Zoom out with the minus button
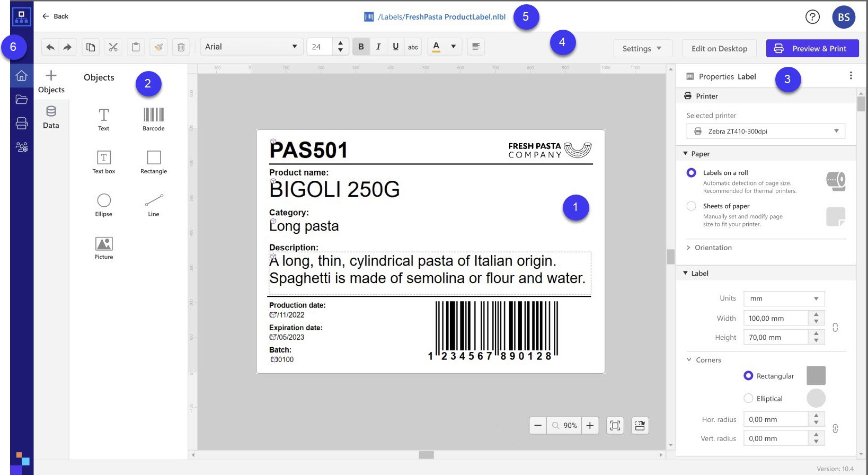868x475 pixels. pyautogui.click(x=538, y=425)
